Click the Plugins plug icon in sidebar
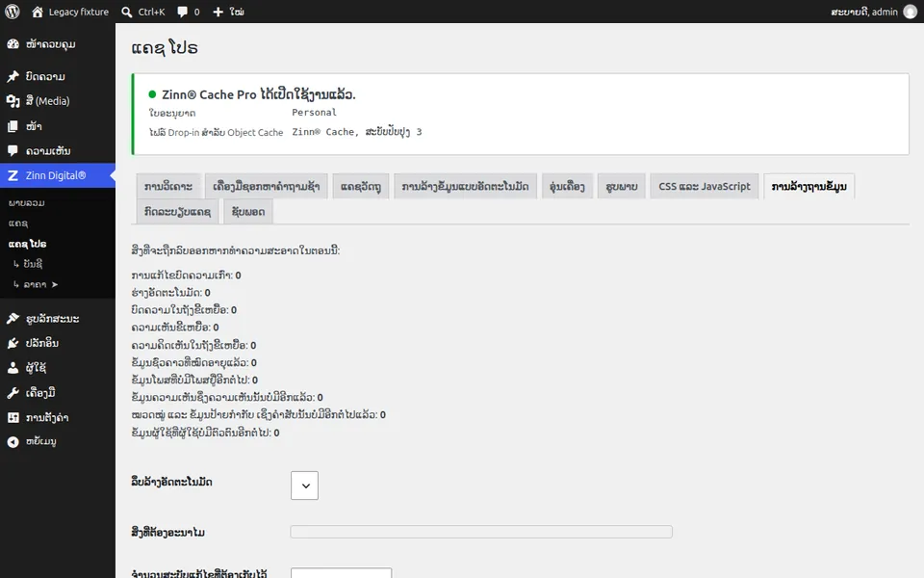 13,343
